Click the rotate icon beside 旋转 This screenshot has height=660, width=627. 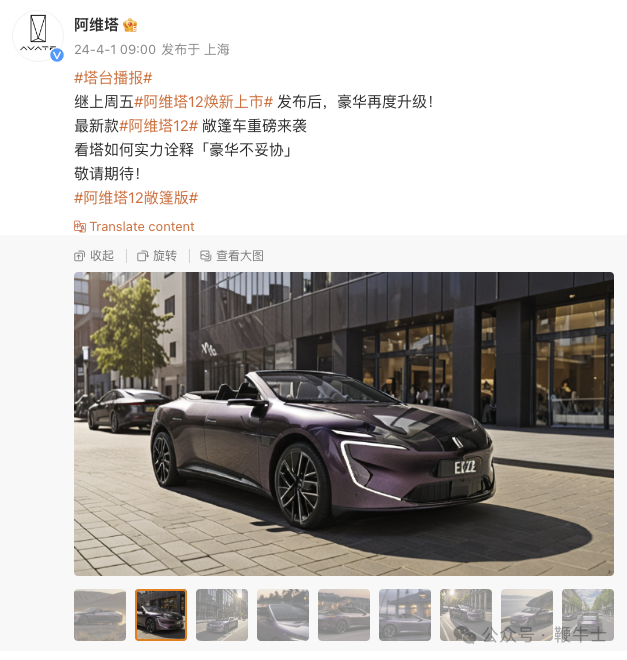click(x=143, y=256)
